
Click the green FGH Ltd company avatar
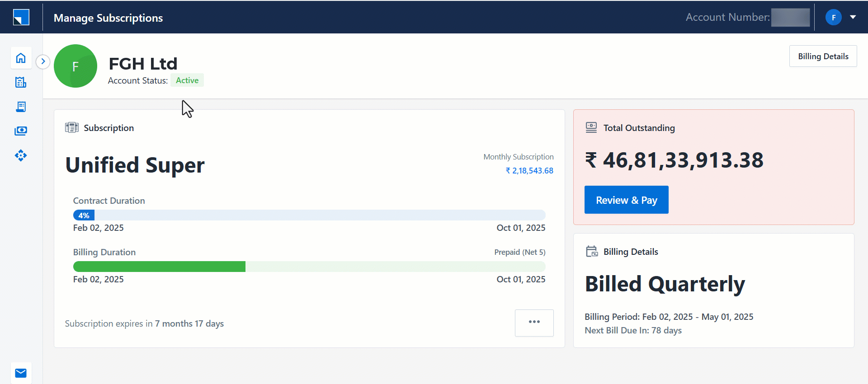[x=75, y=66]
